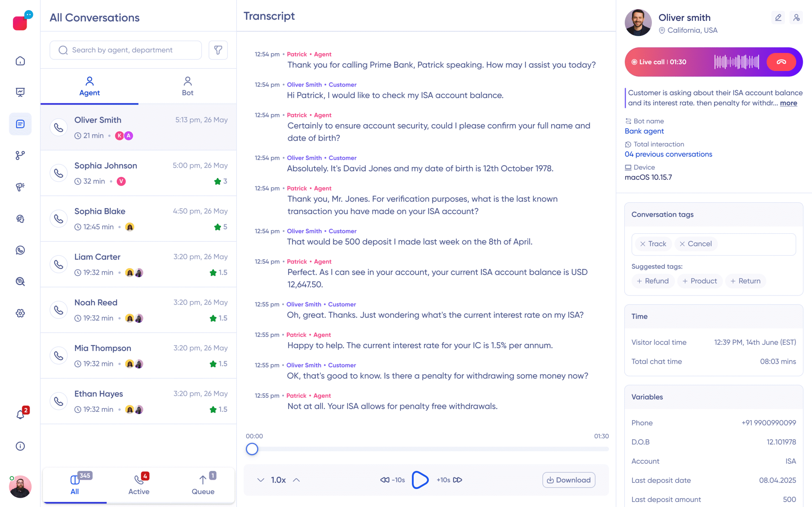The width and height of the screenshot is (812, 507).
Task: Open the analytics dashboard icon in sidebar
Action: 20,92
